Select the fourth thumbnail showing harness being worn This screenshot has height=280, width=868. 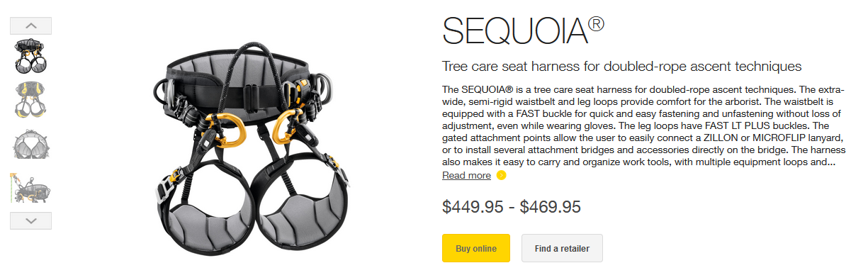pos(30,187)
